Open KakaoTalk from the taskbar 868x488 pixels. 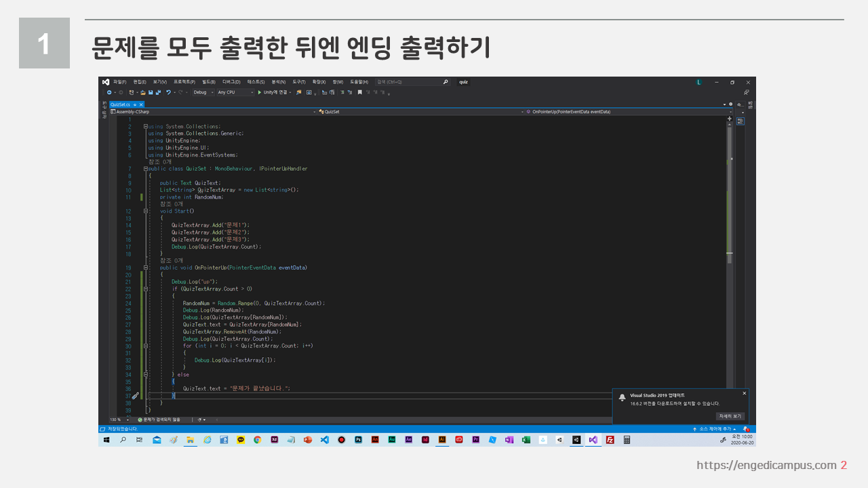[x=241, y=440]
